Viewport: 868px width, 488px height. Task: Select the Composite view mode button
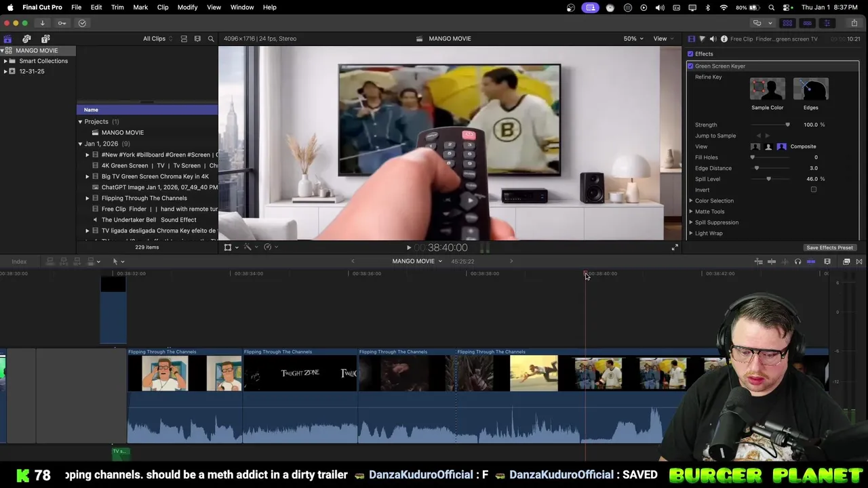pos(781,146)
